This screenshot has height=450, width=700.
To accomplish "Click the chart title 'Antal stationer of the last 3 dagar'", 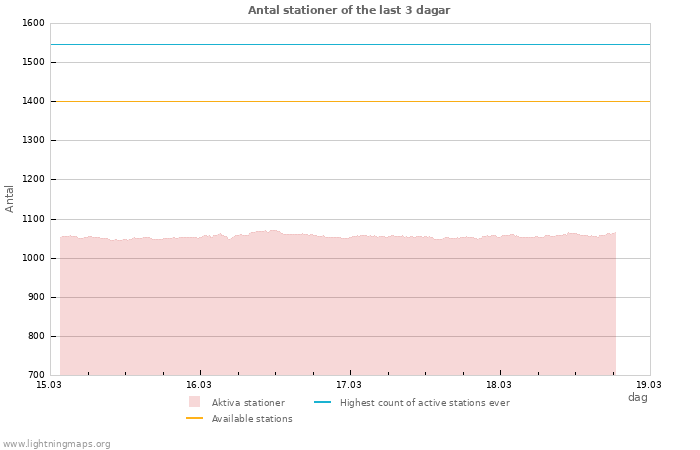I will coord(349,10).
